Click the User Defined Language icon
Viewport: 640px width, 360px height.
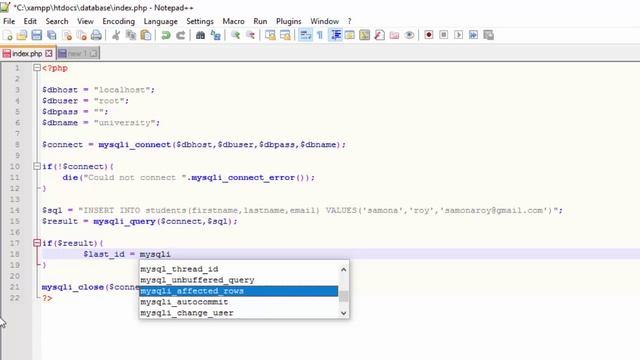(350, 35)
